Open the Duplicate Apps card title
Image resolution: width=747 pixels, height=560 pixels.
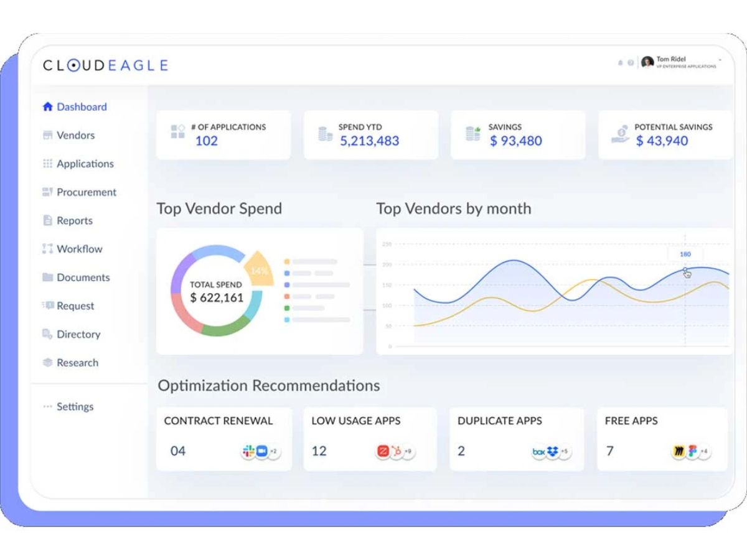500,421
